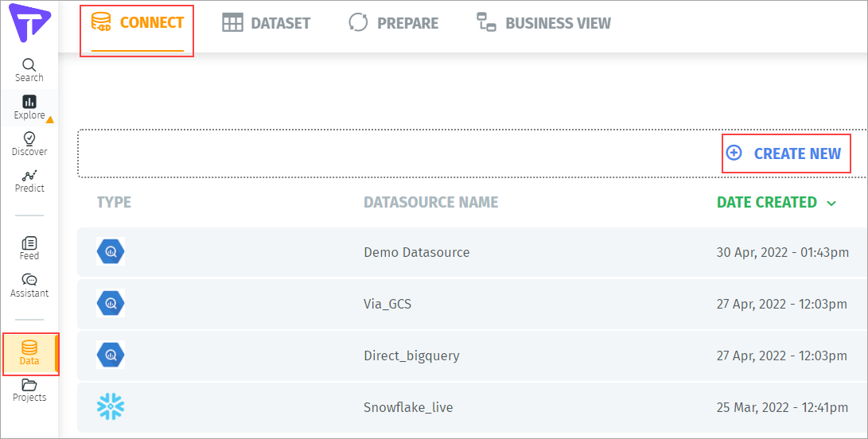
Task: Switch to the PREPARE tab
Action: point(394,23)
